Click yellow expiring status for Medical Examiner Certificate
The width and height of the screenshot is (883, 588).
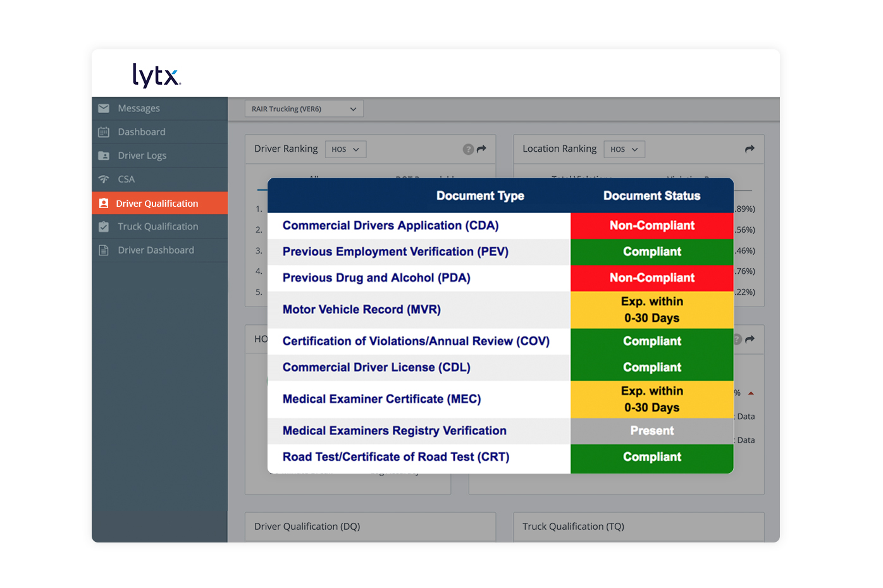pos(651,400)
